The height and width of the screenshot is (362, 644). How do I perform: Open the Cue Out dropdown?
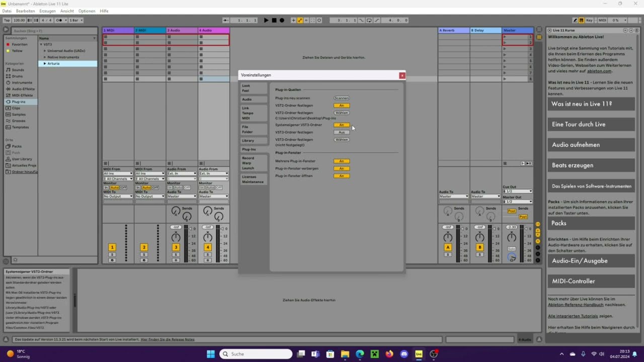click(x=517, y=191)
